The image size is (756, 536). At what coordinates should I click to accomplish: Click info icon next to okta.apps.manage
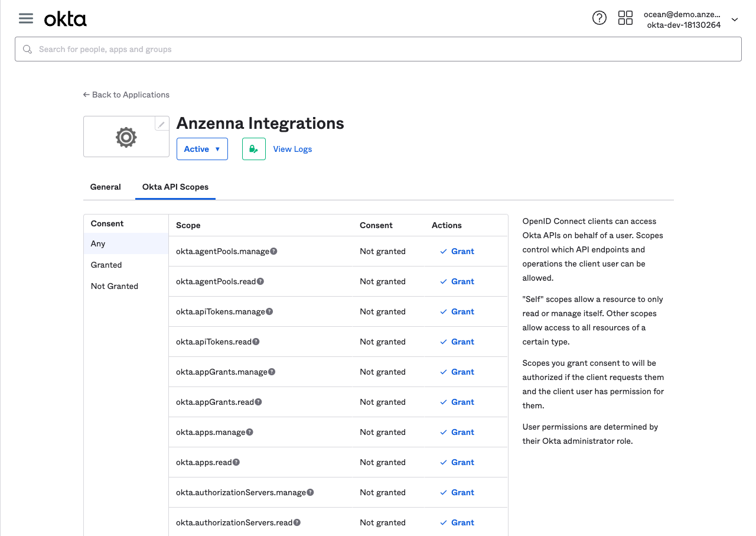tap(249, 432)
